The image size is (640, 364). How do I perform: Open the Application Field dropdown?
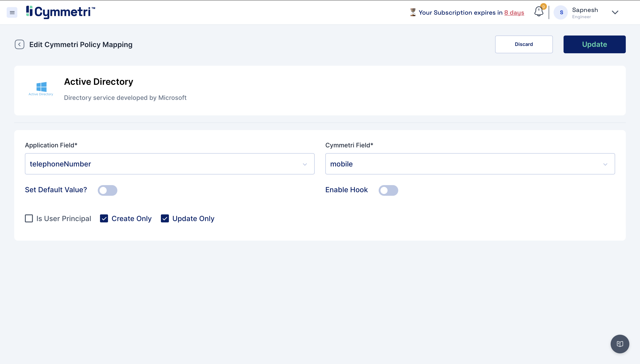tap(170, 164)
